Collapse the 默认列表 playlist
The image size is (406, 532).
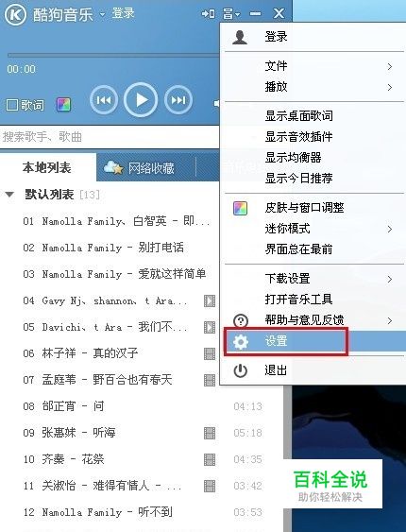[9, 195]
